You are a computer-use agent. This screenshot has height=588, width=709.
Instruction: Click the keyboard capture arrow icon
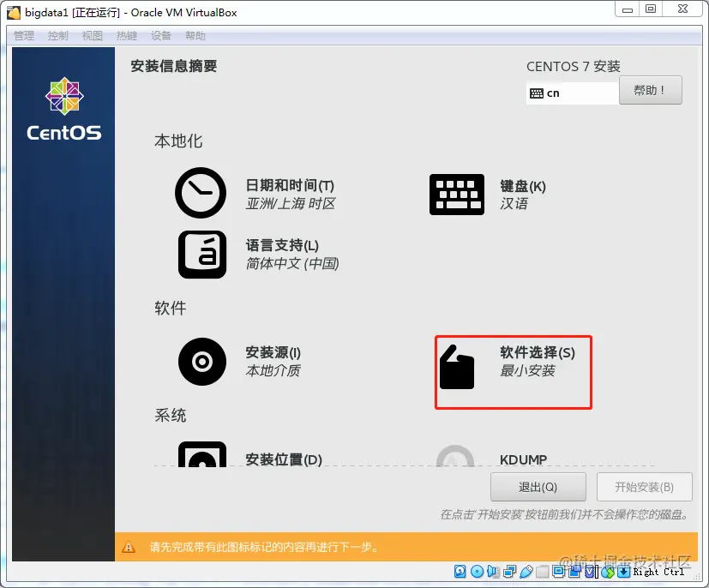click(x=624, y=572)
